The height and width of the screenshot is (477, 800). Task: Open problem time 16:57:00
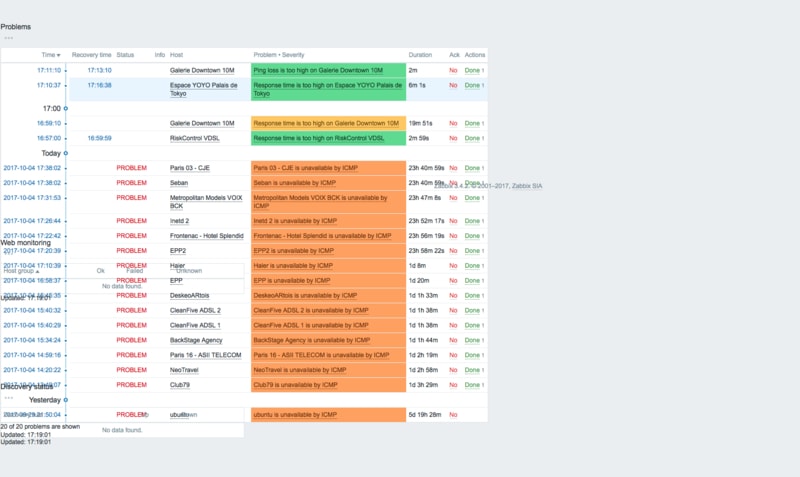point(48,138)
